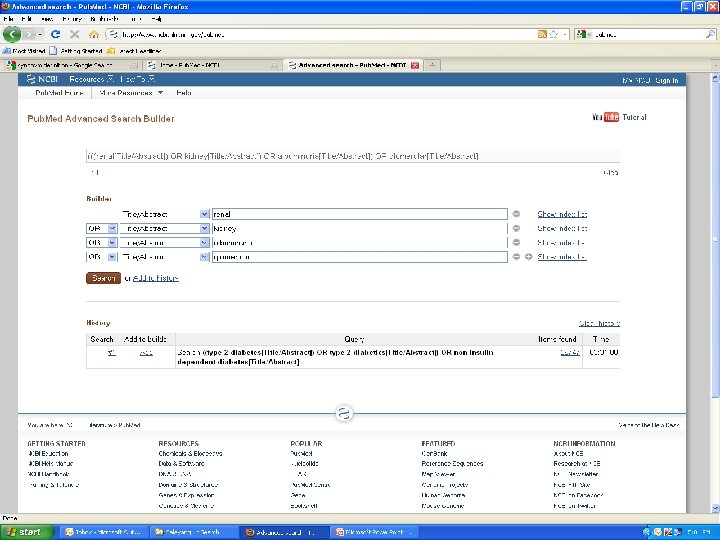Image resolution: width=720 pixels, height=540 pixels.
Task: Click the RSS feed icon in address bar
Action: (x=542, y=34)
